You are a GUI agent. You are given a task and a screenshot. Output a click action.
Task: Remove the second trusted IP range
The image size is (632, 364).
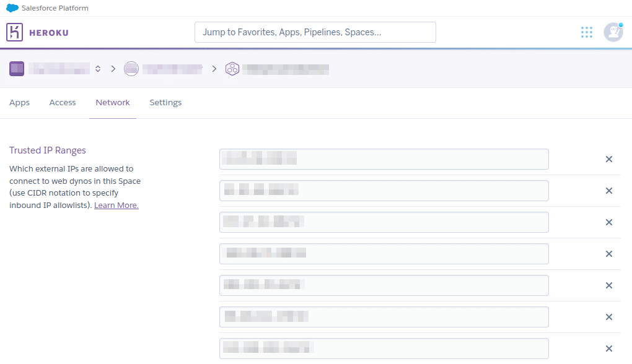click(x=608, y=191)
